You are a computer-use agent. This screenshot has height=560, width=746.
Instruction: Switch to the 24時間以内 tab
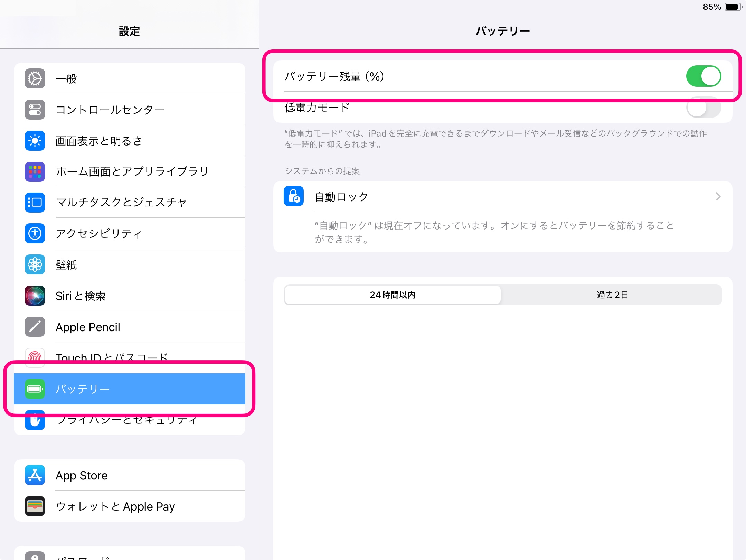[393, 295]
